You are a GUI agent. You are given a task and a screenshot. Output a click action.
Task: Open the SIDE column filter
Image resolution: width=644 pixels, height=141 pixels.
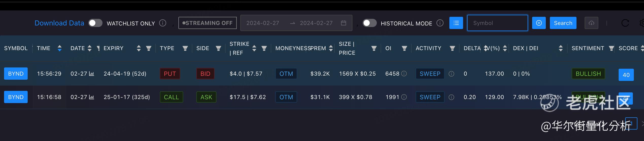tap(218, 48)
